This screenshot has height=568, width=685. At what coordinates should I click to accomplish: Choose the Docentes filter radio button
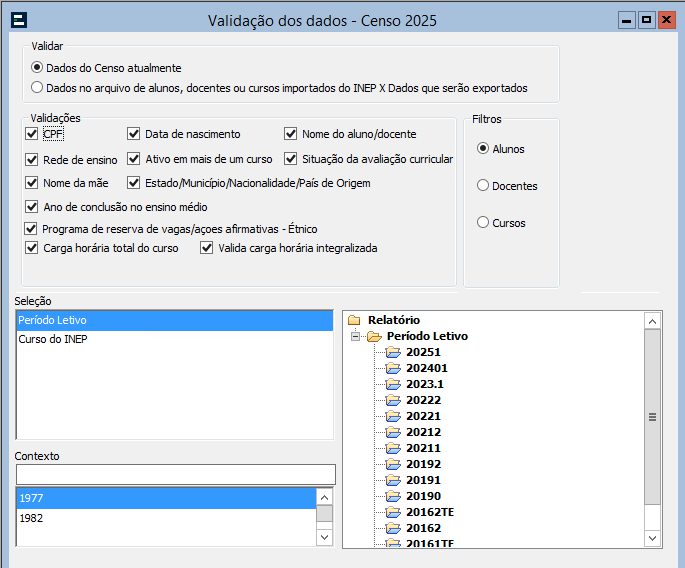click(x=483, y=185)
